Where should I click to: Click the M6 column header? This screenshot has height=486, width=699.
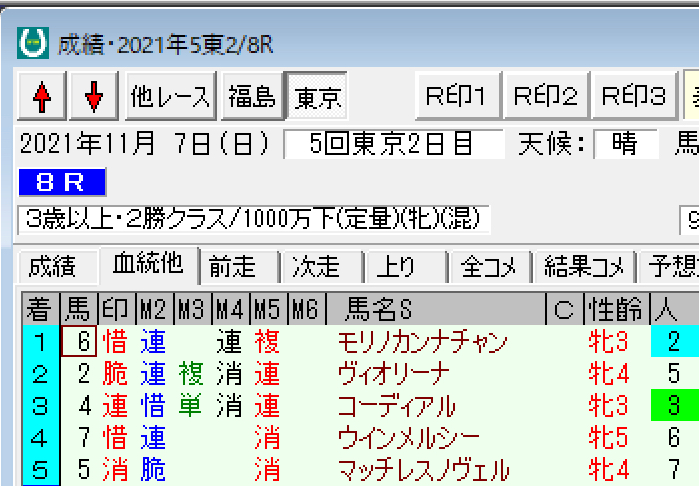click(308, 309)
